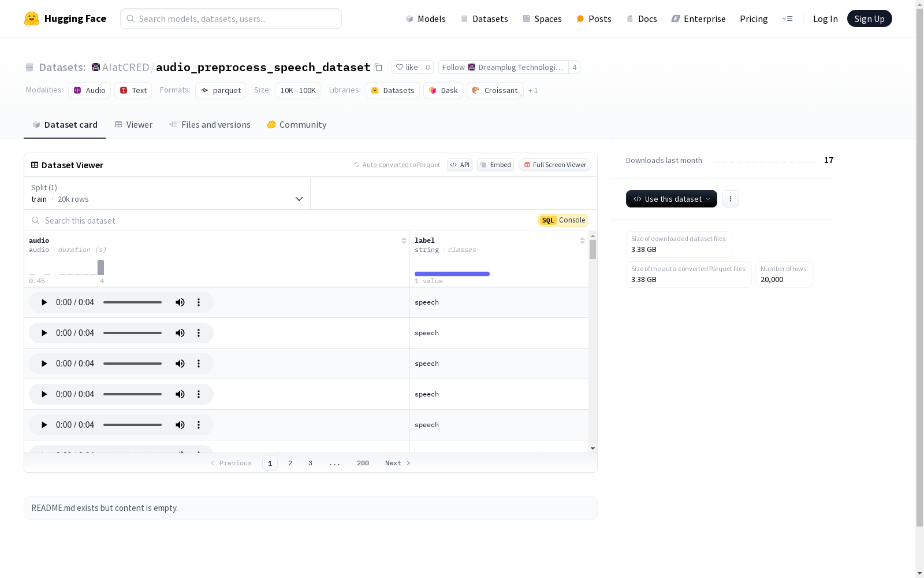Screen dimensions: 924x578
Task: Open more options on third audio player
Action: 199,364
